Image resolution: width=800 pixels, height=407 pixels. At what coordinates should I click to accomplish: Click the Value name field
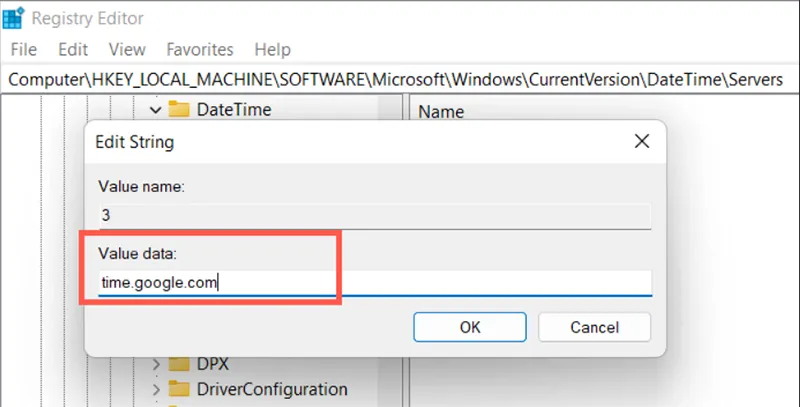coord(375,215)
